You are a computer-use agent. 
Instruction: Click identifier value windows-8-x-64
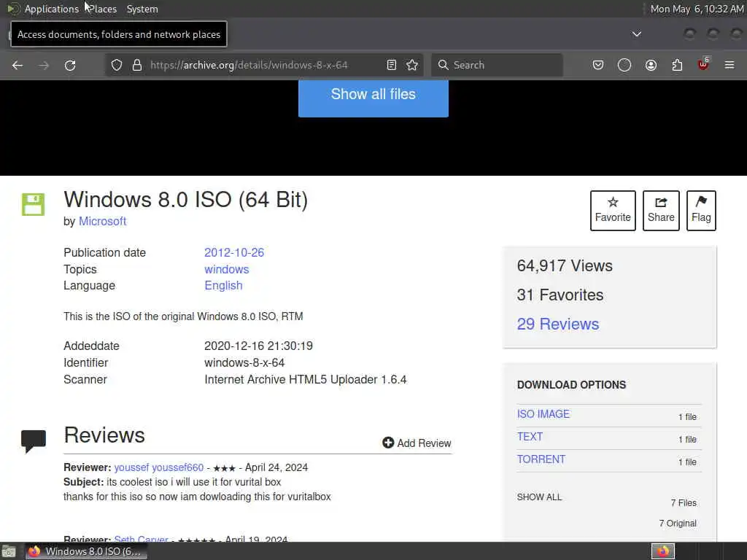coord(244,362)
